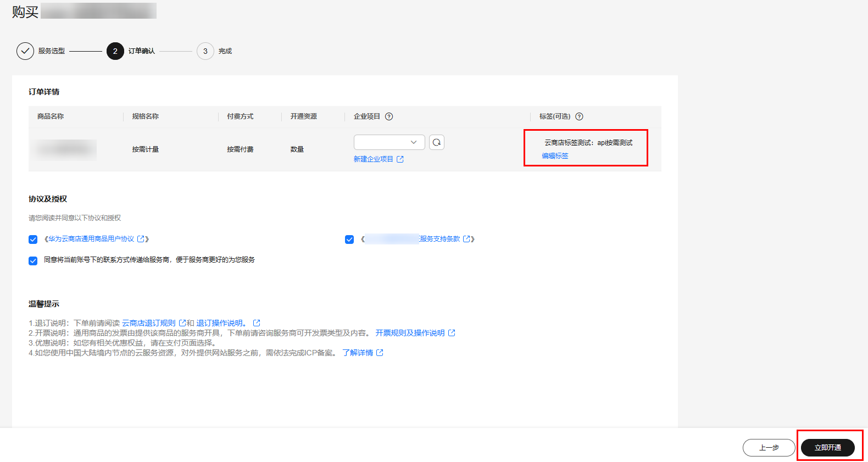This screenshot has height=462, width=868.
Task: Click the 规格名称 column header
Action: [146, 116]
